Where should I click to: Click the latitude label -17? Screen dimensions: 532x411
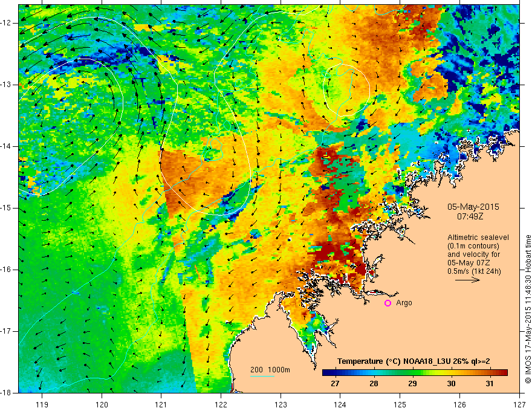7,331
